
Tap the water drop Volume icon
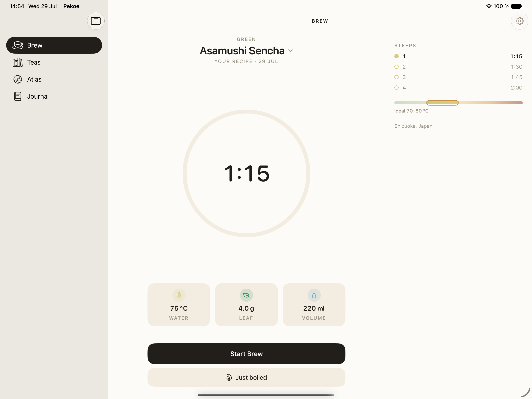coord(314,295)
